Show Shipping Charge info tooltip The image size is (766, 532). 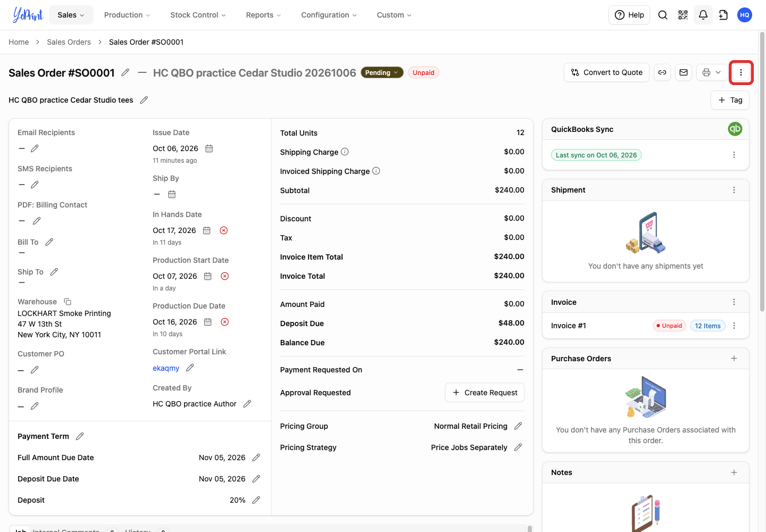[x=345, y=152]
